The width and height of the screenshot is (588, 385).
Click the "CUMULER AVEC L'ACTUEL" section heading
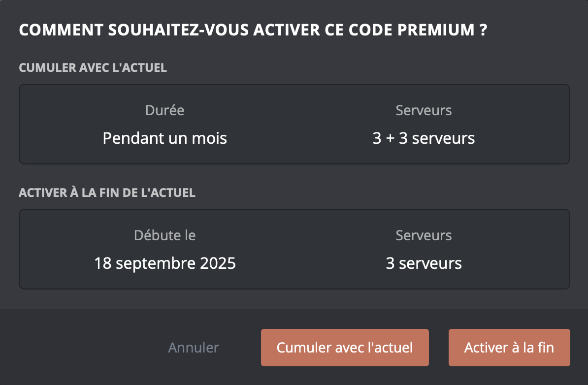(x=93, y=67)
